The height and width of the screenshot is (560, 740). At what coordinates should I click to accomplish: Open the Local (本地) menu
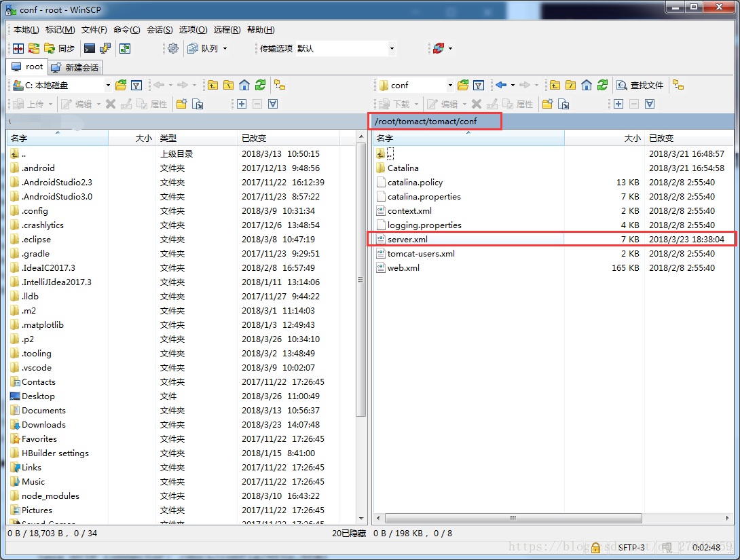tap(26, 30)
